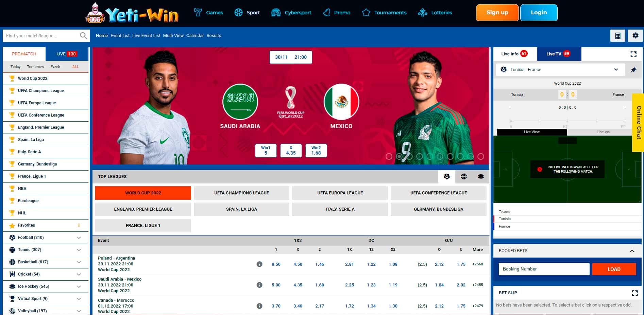Click LOAD booking button
The width and height of the screenshot is (644, 315).
(614, 269)
